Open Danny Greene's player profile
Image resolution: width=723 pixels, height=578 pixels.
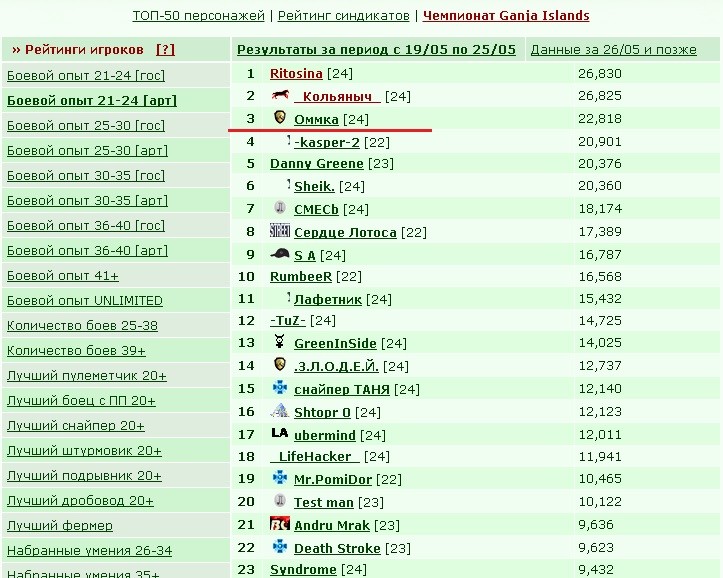tap(317, 164)
